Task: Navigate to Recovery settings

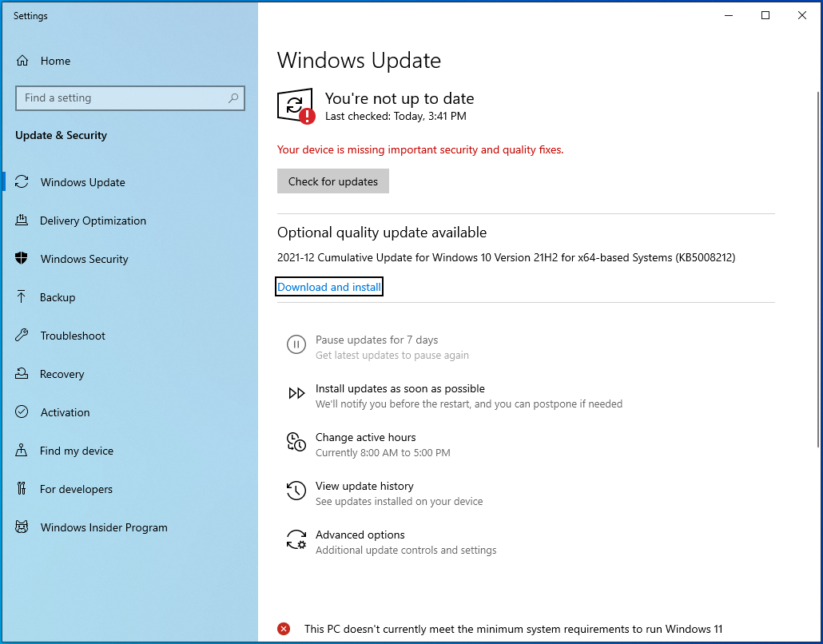Action: click(x=130, y=374)
